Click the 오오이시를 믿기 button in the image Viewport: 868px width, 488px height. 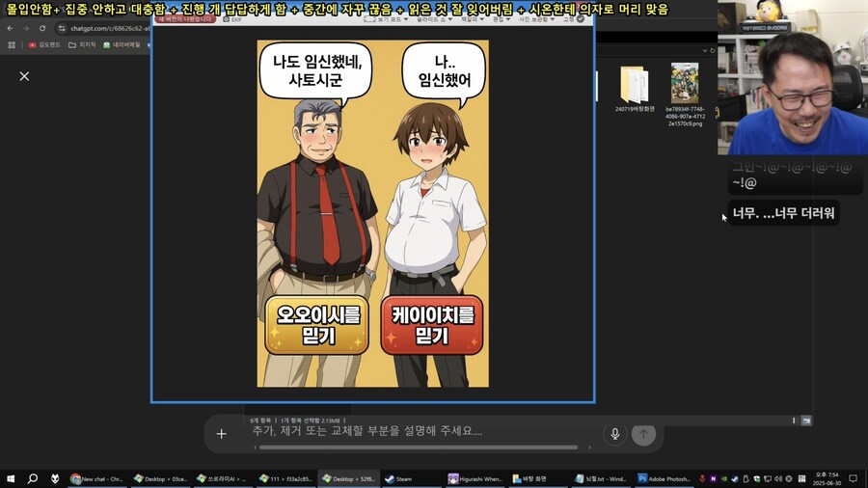(316, 325)
